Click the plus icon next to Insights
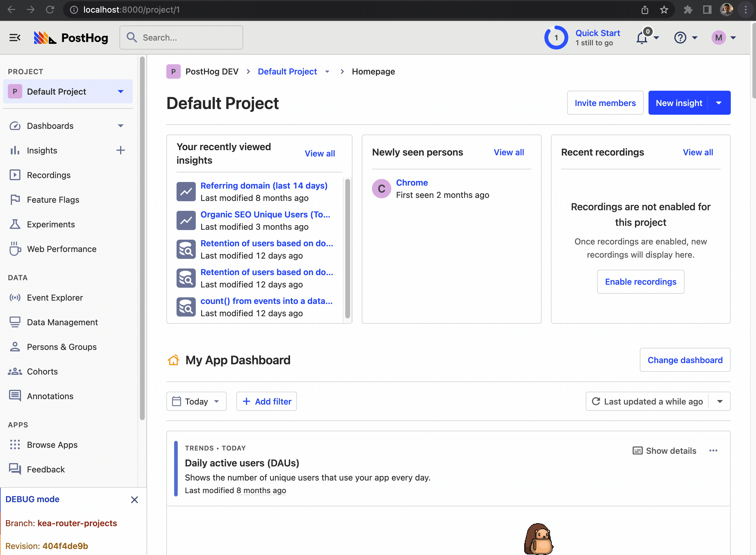The width and height of the screenshot is (756, 555). pos(121,150)
